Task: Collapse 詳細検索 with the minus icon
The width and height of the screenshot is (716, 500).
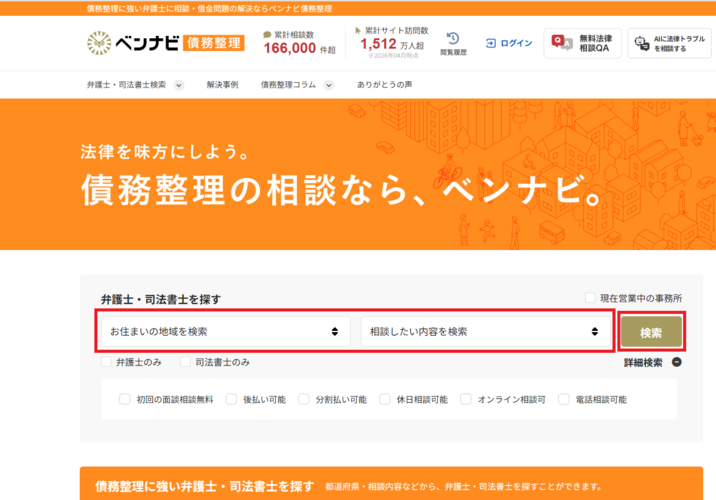Action: pyautogui.click(x=677, y=362)
